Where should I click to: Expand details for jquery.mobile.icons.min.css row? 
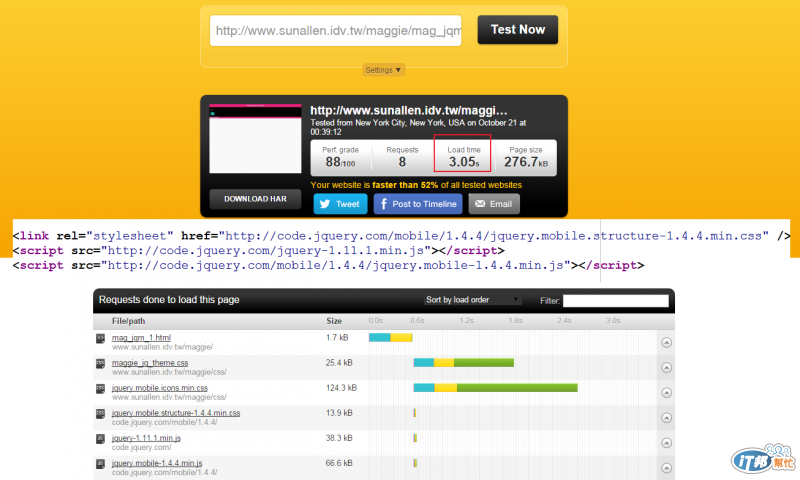point(666,393)
